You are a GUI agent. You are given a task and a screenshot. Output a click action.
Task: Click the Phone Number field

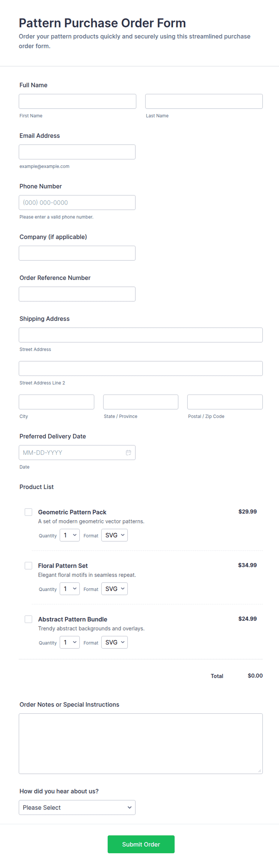point(77,203)
